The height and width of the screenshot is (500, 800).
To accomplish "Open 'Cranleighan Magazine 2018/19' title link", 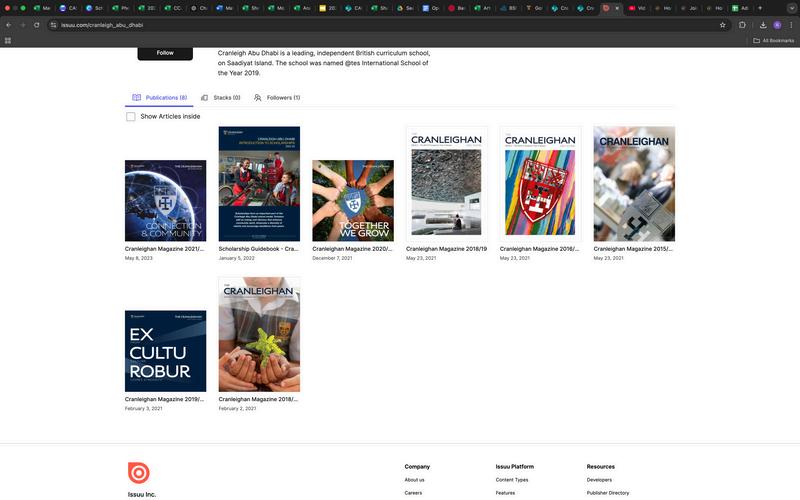I will pos(446,249).
